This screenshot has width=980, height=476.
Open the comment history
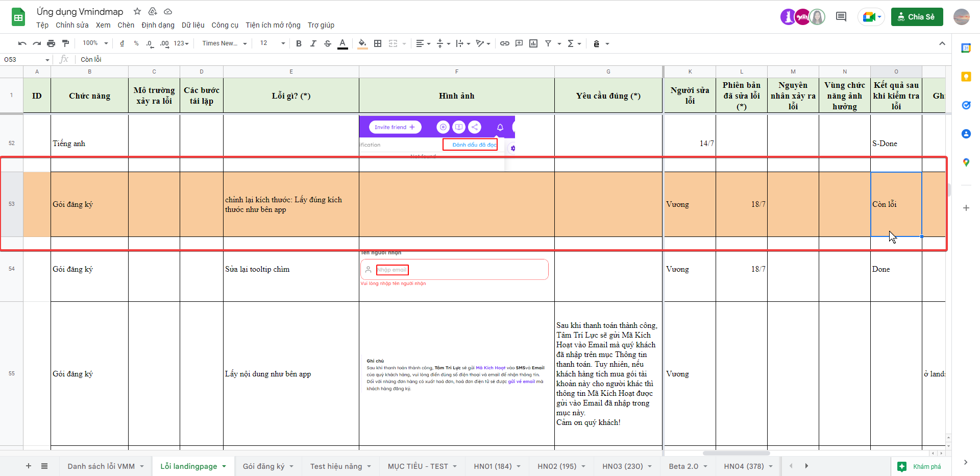(841, 17)
